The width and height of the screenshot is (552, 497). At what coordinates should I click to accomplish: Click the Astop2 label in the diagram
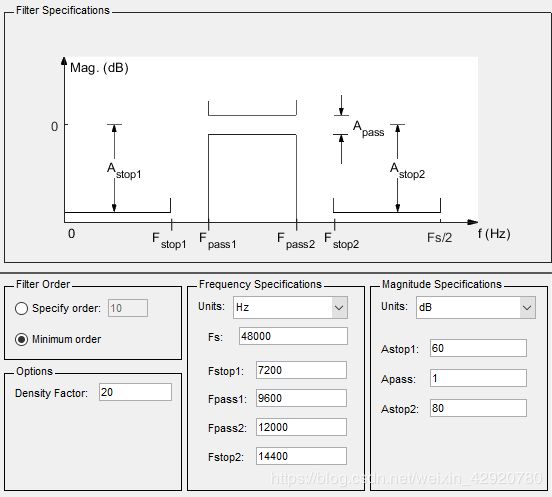[407, 171]
